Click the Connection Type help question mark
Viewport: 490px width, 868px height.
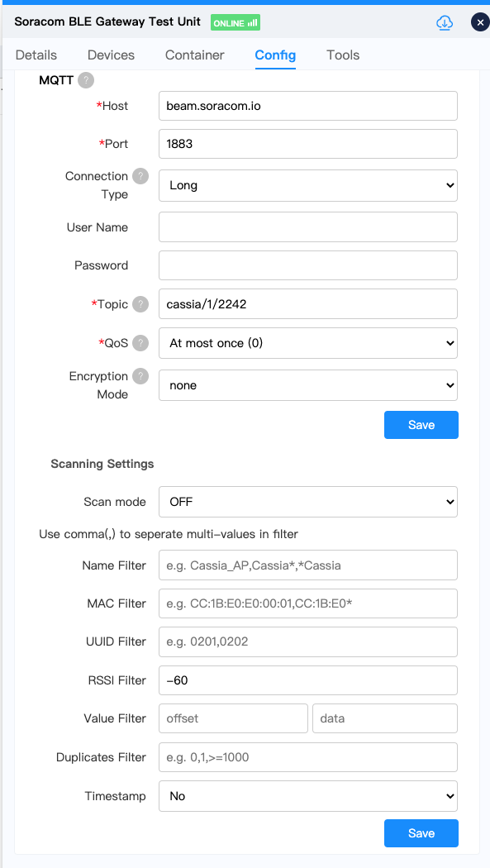[140, 176]
